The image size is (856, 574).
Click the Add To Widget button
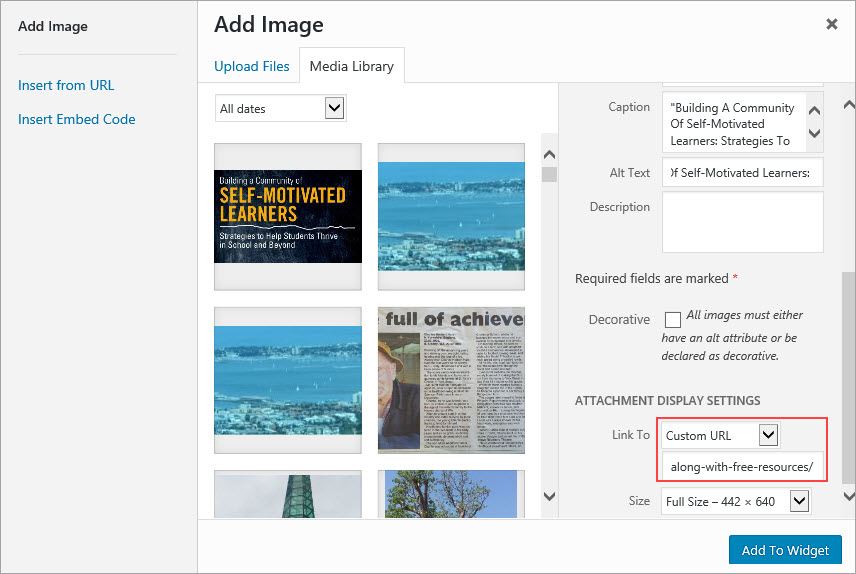pos(785,550)
